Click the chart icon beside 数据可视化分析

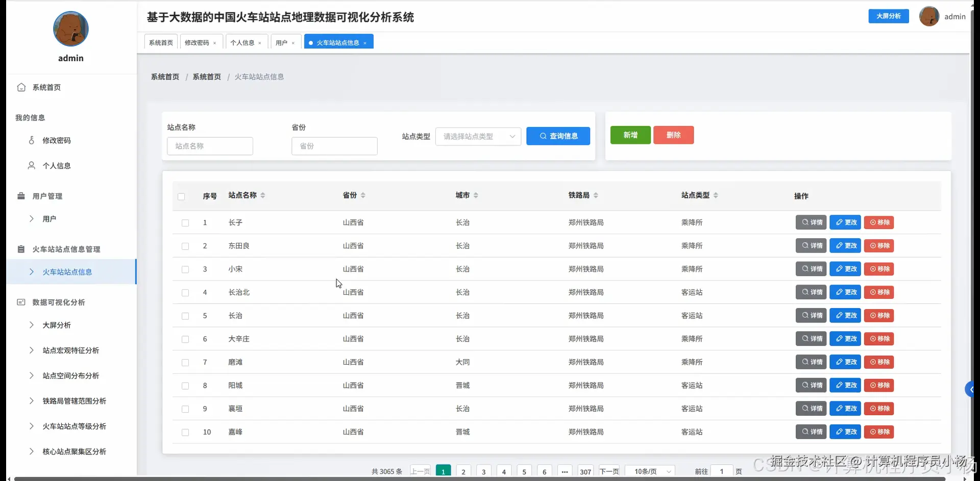(21, 302)
